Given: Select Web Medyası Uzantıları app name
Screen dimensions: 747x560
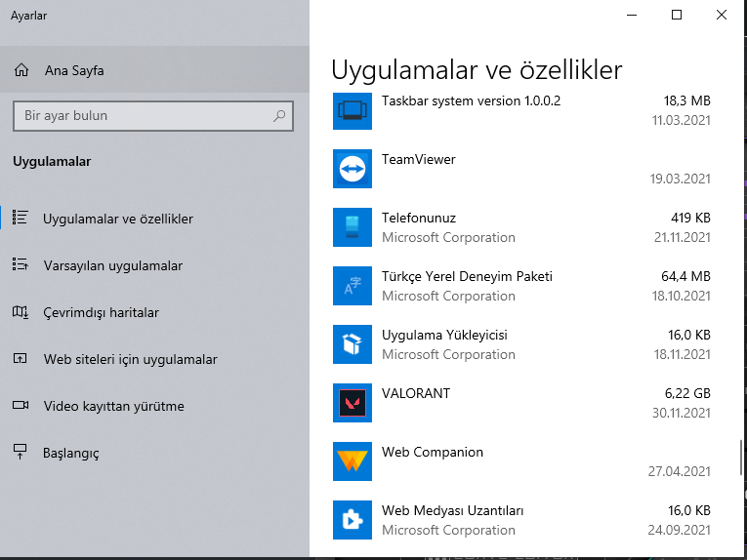Looking at the screenshot, I should (452, 510).
